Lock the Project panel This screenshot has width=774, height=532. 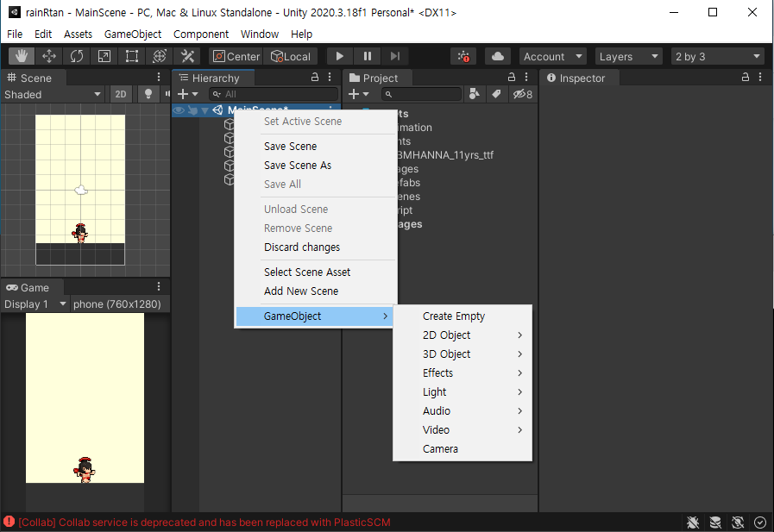(x=512, y=77)
